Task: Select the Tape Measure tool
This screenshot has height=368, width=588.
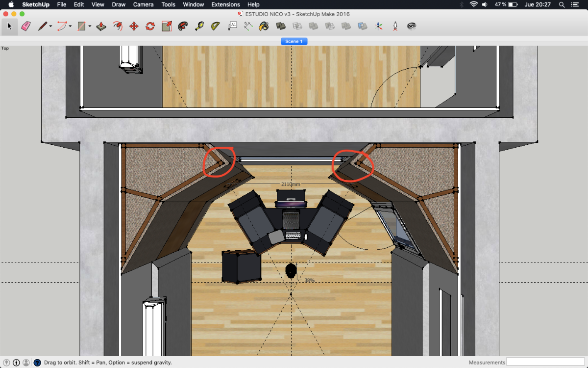Action: tap(199, 26)
